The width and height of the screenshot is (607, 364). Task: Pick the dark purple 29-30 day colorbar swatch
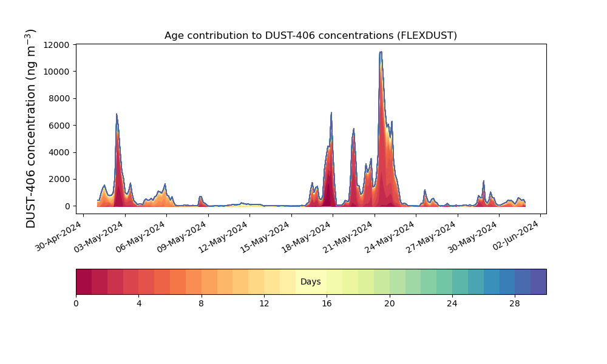(x=538, y=282)
